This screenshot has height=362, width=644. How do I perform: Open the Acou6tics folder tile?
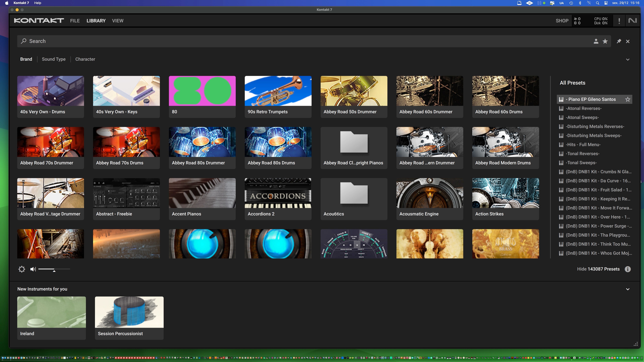(354, 199)
